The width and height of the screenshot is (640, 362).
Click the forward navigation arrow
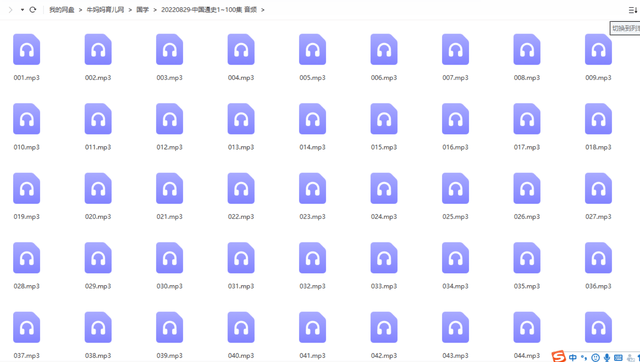pos(10,10)
